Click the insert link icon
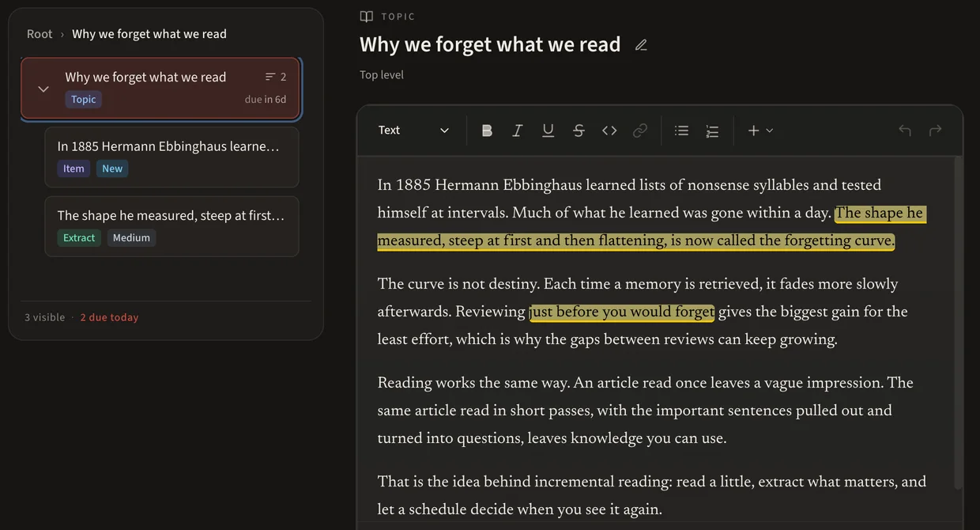The width and height of the screenshot is (980, 530). pyautogui.click(x=640, y=131)
